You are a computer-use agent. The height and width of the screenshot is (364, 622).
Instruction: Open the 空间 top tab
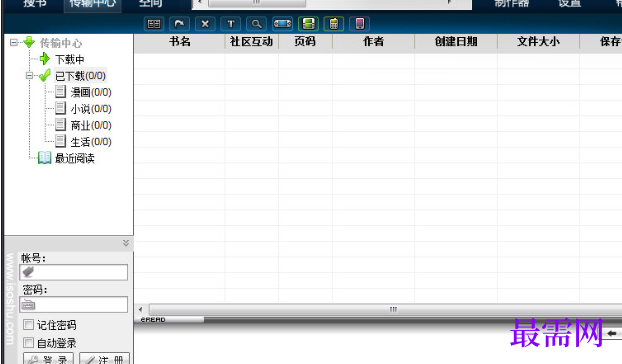tap(151, 4)
